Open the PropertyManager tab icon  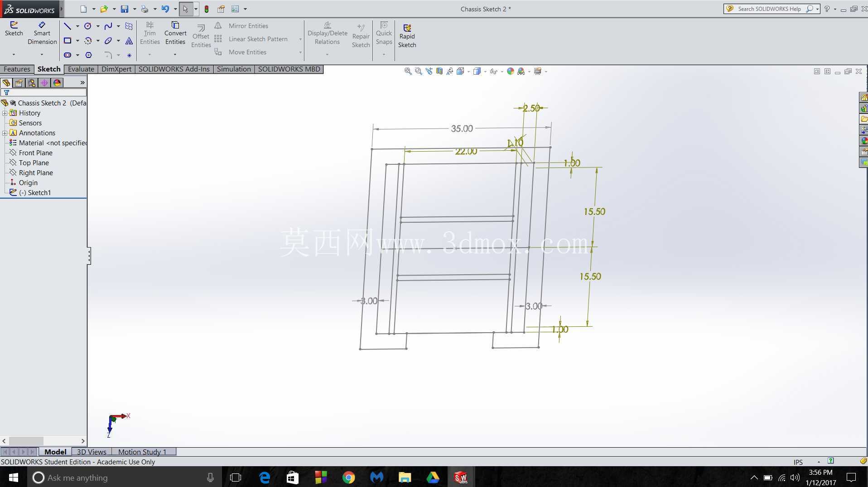pyautogui.click(x=19, y=83)
